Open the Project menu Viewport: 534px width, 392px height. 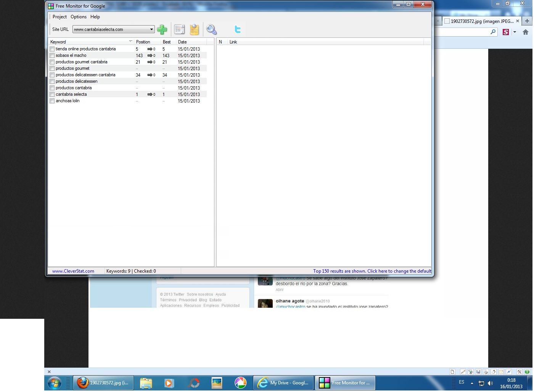tap(60, 17)
